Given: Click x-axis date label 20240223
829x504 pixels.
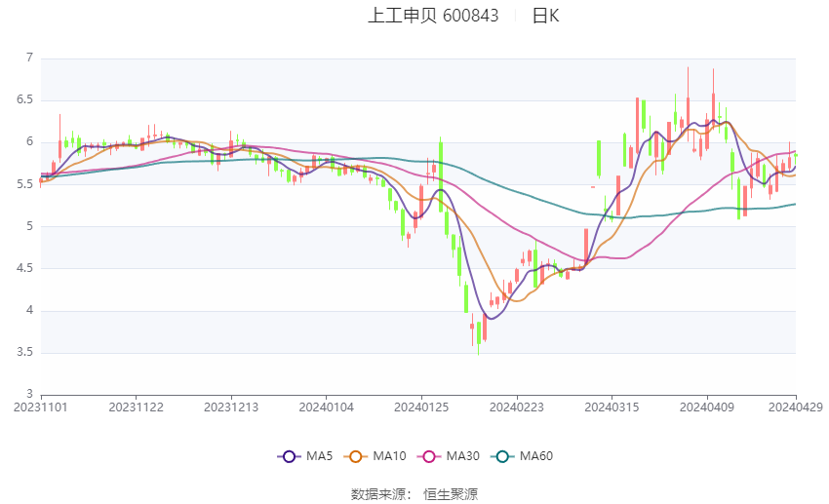Looking at the screenshot, I should [517, 407].
